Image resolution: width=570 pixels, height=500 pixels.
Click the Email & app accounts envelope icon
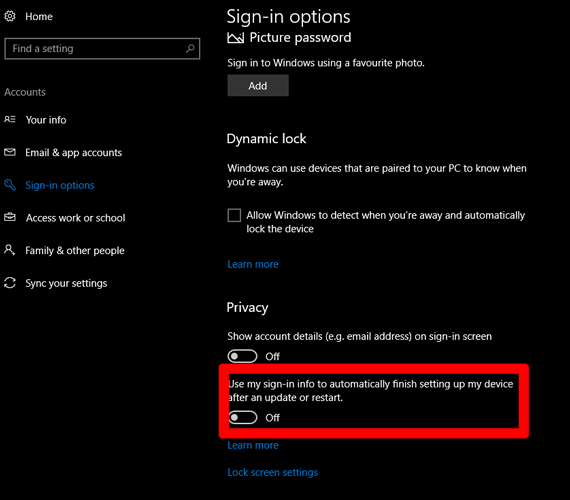tap(10, 152)
